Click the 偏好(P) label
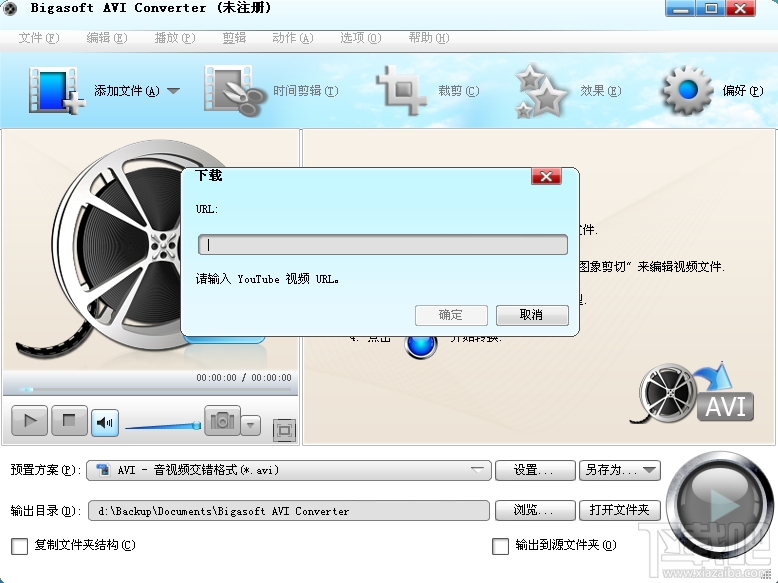778x583 pixels. coord(743,91)
